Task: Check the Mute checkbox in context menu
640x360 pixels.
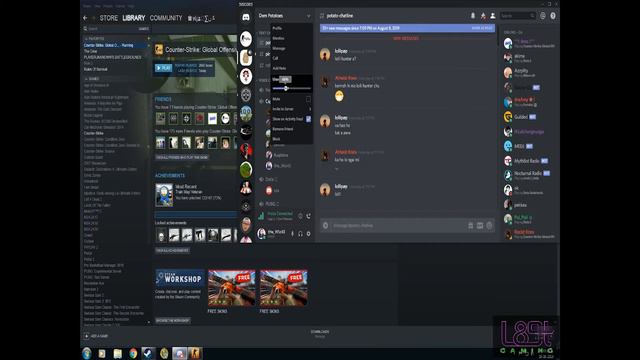Action: tap(308, 99)
